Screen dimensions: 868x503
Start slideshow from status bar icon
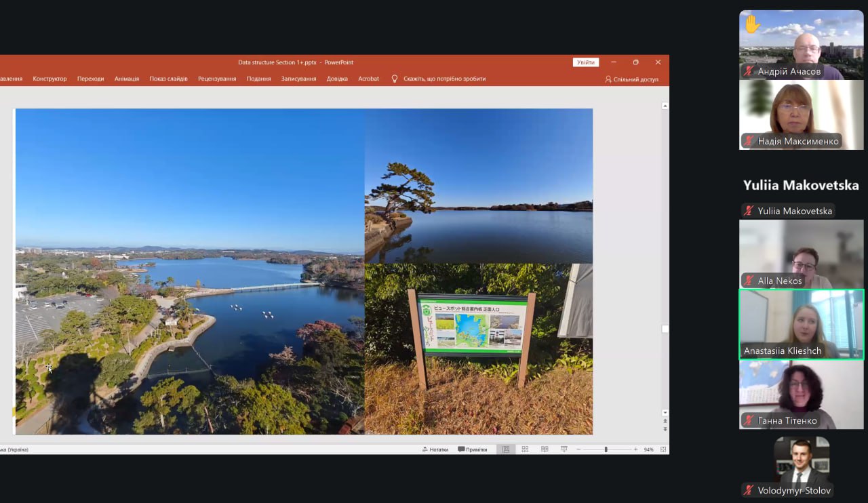point(564,449)
